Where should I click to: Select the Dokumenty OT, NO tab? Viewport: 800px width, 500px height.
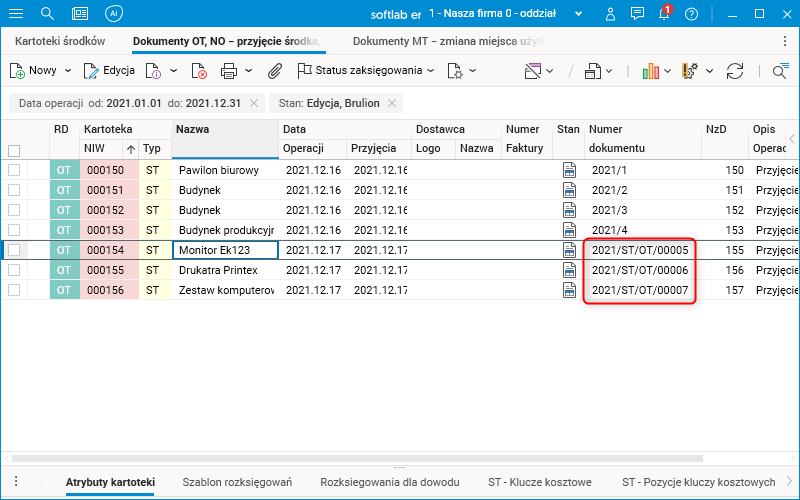pyautogui.click(x=229, y=41)
